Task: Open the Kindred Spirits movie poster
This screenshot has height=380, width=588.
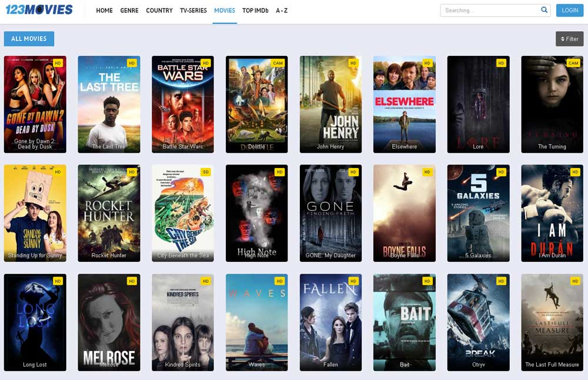Action: [183, 322]
